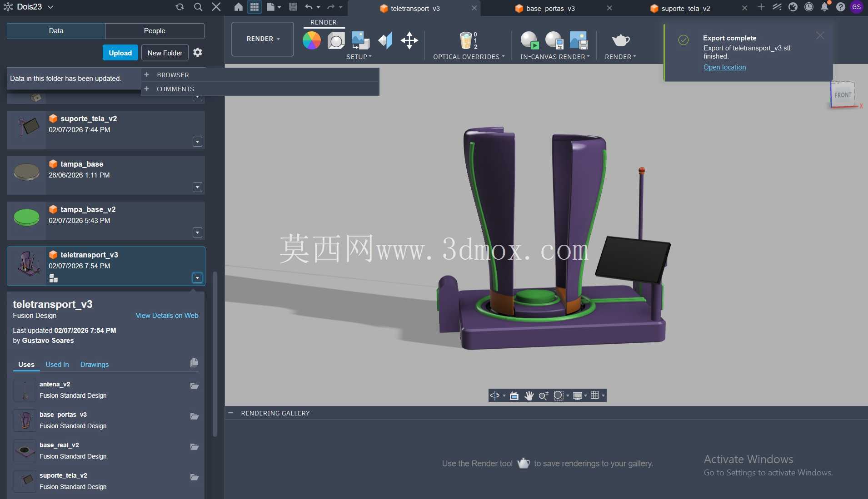
Task: Open the Optical Overrides glass icon
Action: tap(468, 40)
